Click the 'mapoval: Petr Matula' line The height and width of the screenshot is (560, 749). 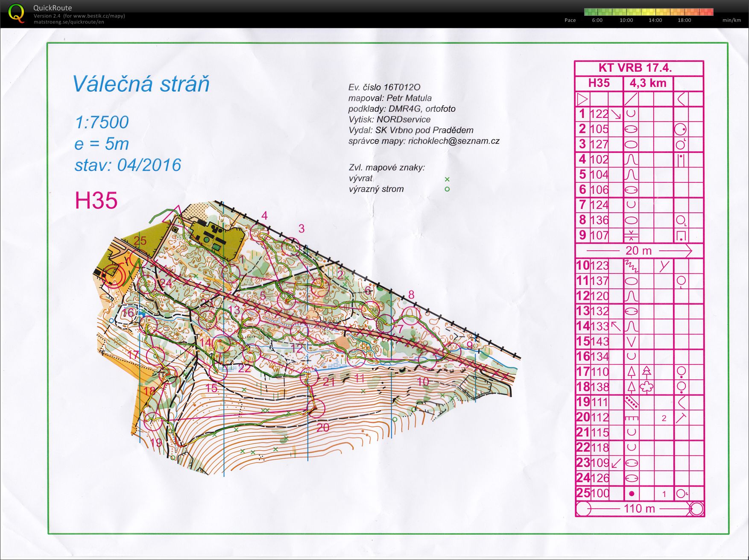point(390,98)
